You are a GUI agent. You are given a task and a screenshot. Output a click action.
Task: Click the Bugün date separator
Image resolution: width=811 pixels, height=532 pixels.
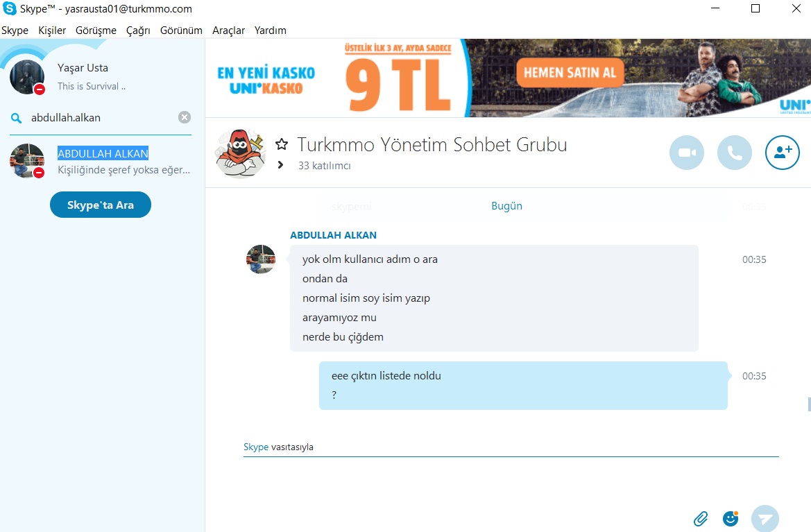click(506, 206)
